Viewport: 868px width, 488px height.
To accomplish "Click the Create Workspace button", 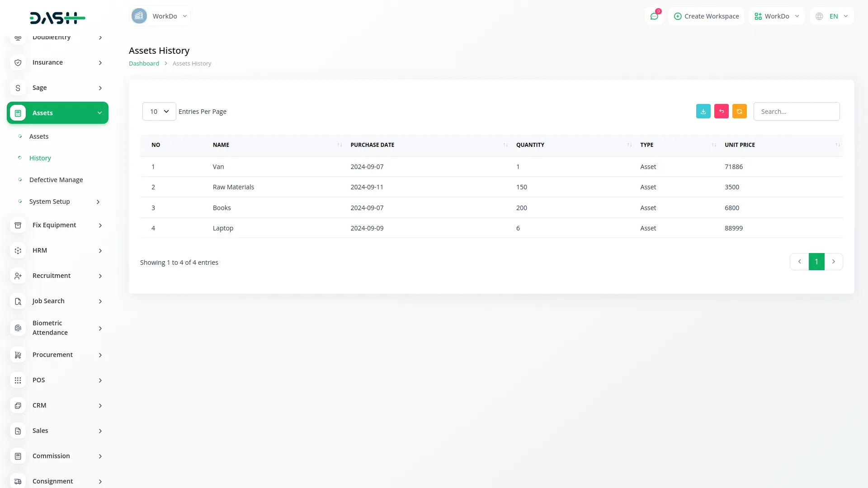I will (x=706, y=16).
